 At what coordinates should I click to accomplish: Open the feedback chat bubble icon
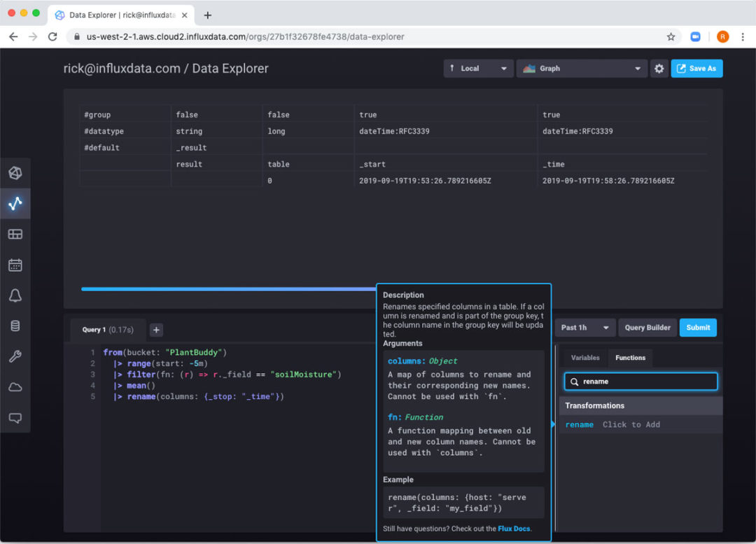(15, 418)
